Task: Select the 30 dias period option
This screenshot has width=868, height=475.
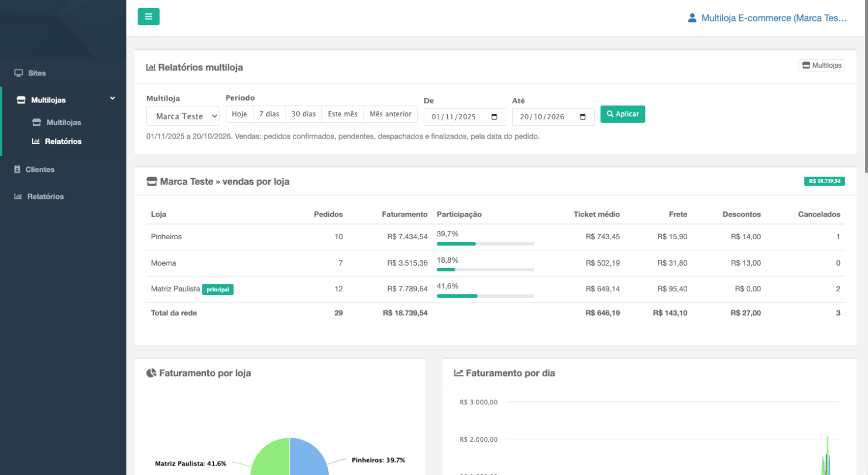Action: click(x=304, y=114)
